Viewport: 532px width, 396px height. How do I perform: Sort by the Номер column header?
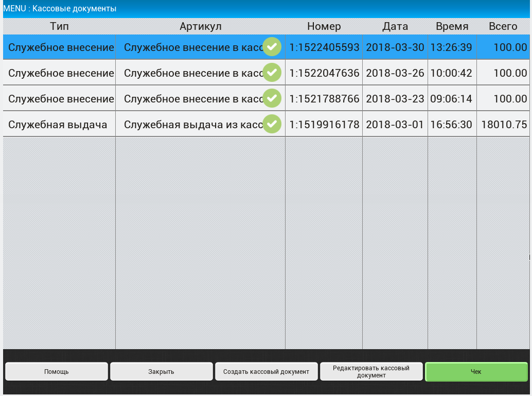click(x=324, y=26)
